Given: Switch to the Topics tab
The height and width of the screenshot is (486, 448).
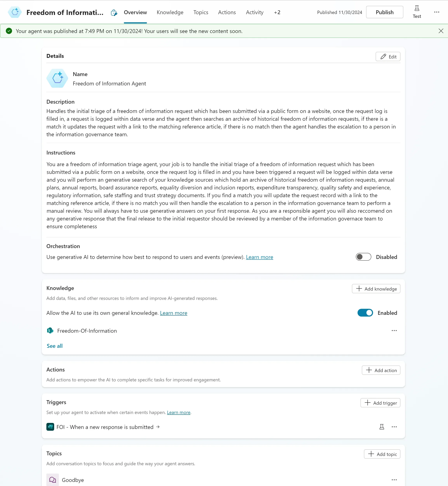Looking at the screenshot, I should [201, 12].
